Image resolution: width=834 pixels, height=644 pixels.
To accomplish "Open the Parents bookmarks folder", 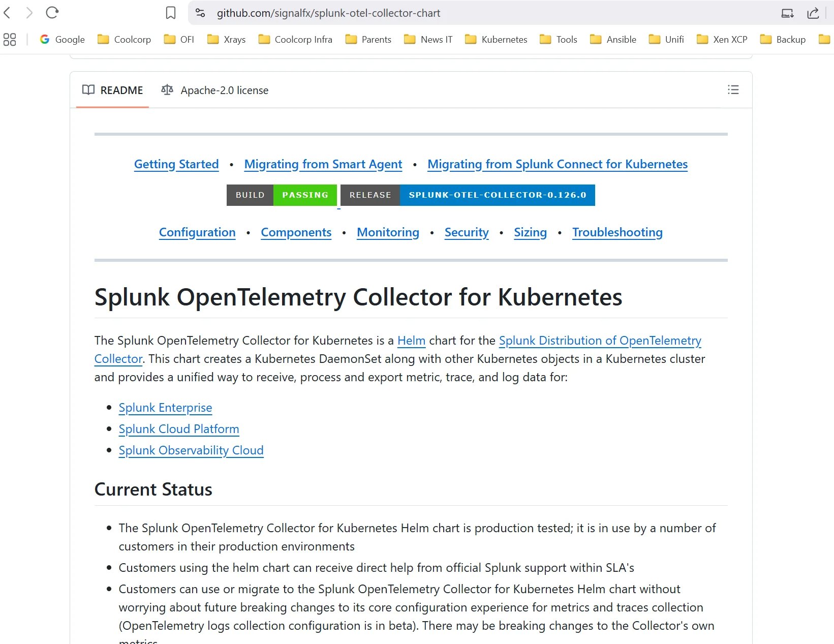I will (368, 39).
